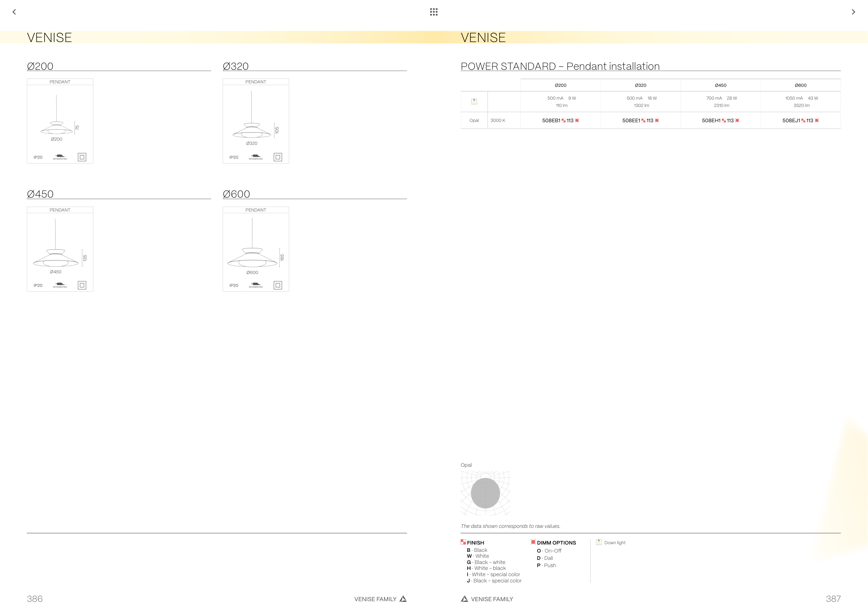
Task: Click the Ø320 column header in the table
Action: pos(641,85)
